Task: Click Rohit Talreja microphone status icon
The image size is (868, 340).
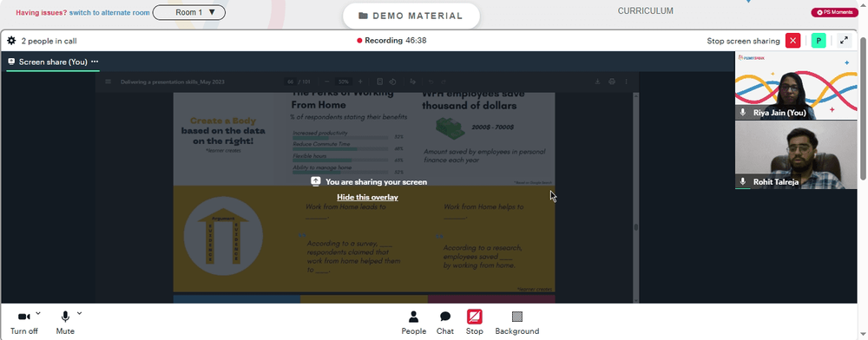Action: [743, 181]
